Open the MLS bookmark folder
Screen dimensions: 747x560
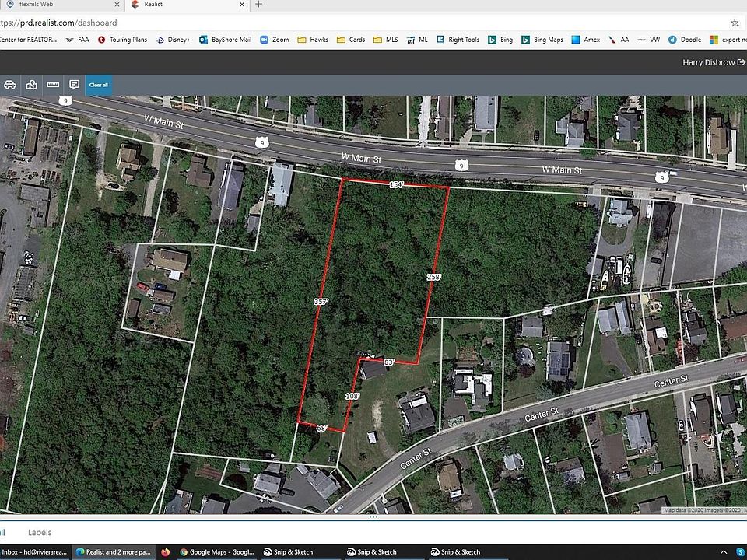(x=386, y=40)
